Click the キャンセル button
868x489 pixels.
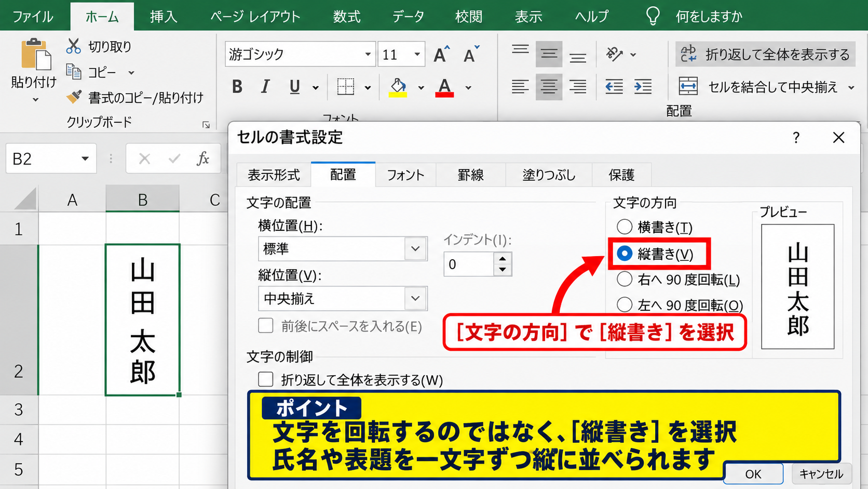coord(821,474)
